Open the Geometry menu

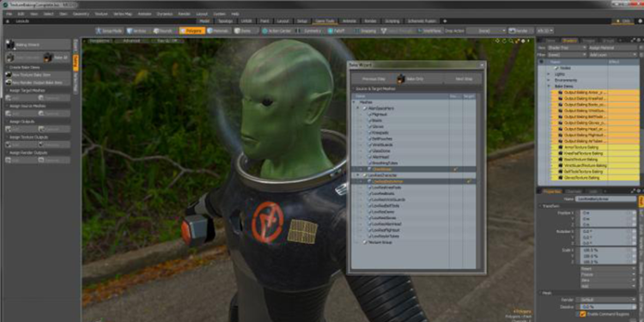81,14
